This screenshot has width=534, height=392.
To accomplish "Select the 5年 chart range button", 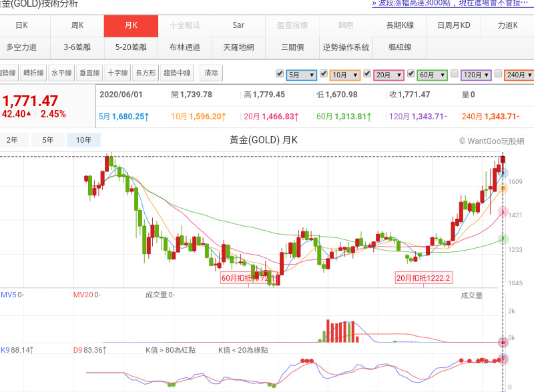I will coord(48,140).
